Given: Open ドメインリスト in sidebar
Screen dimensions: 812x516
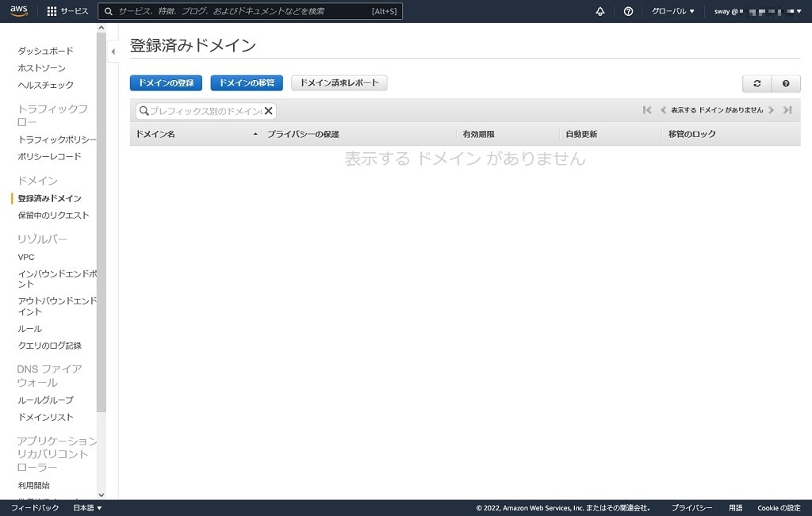Looking at the screenshot, I should 45,417.
